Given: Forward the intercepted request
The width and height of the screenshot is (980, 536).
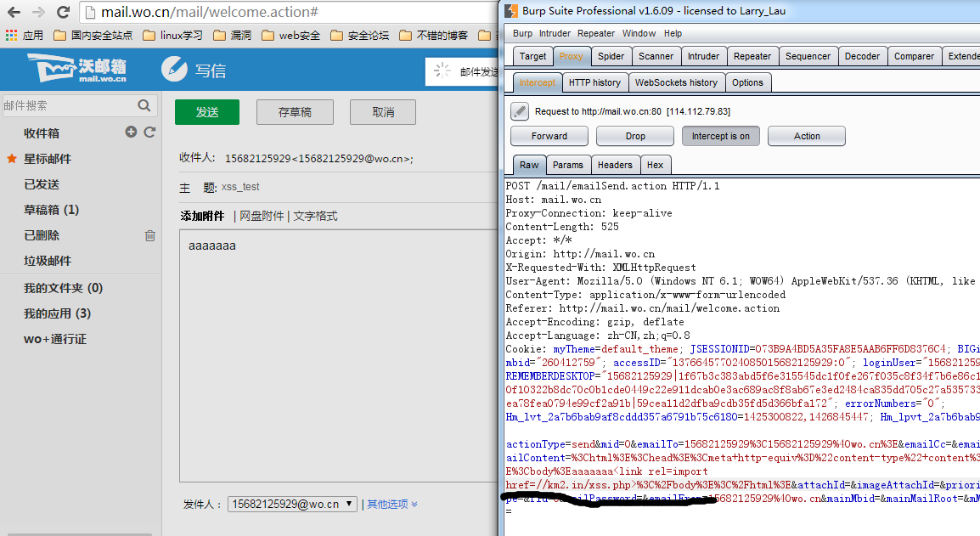Looking at the screenshot, I should [x=549, y=136].
